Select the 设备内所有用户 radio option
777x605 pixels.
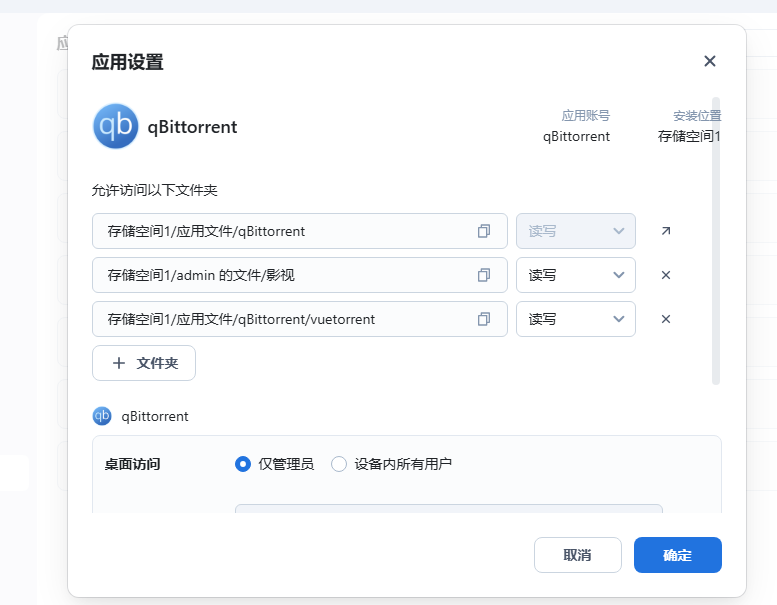click(x=339, y=464)
